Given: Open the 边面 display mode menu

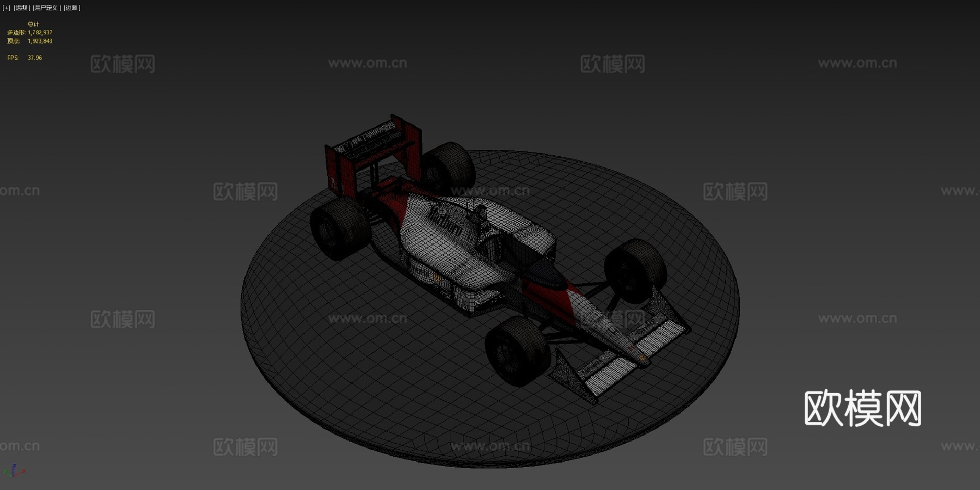Looking at the screenshot, I should (x=72, y=8).
